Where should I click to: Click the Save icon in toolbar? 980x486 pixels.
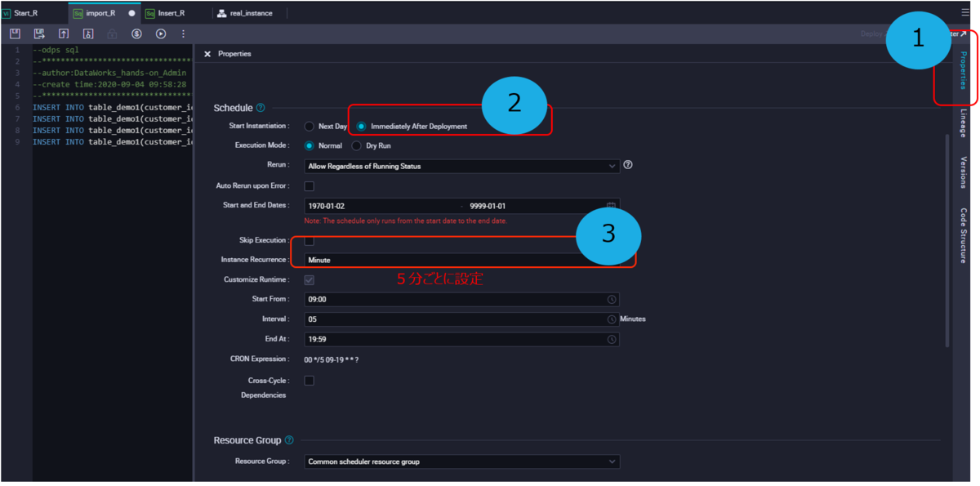(x=15, y=33)
